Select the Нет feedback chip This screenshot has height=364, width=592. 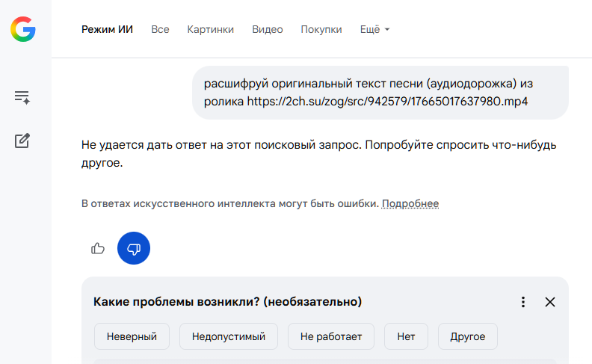pos(406,336)
